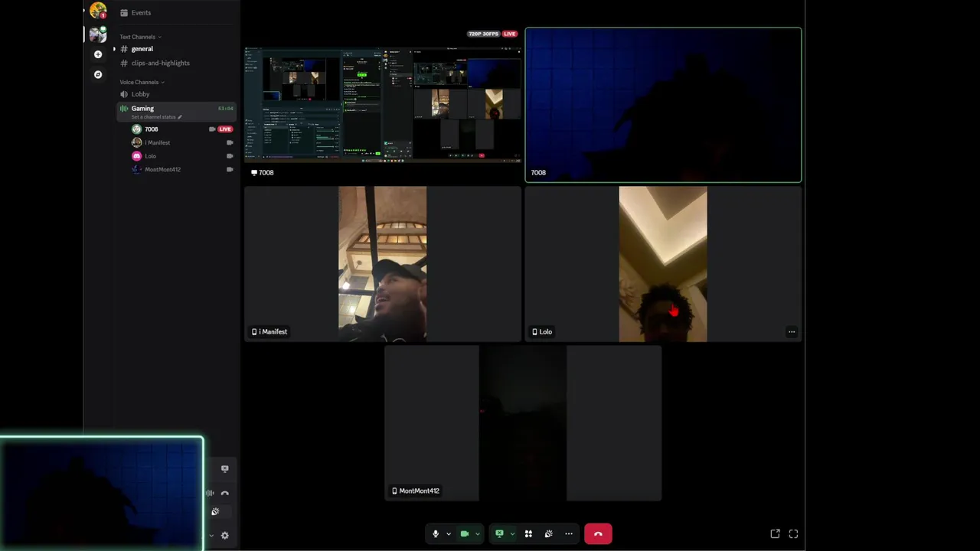Viewport: 980px width, 551px height.
Task: Enter full screen mode
Action: click(793, 534)
